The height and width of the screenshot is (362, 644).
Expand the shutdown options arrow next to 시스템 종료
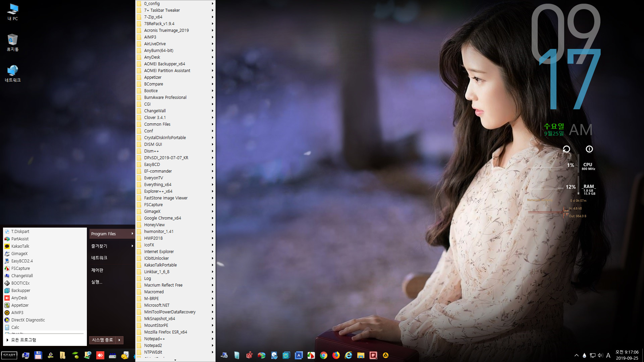pyautogui.click(x=119, y=340)
